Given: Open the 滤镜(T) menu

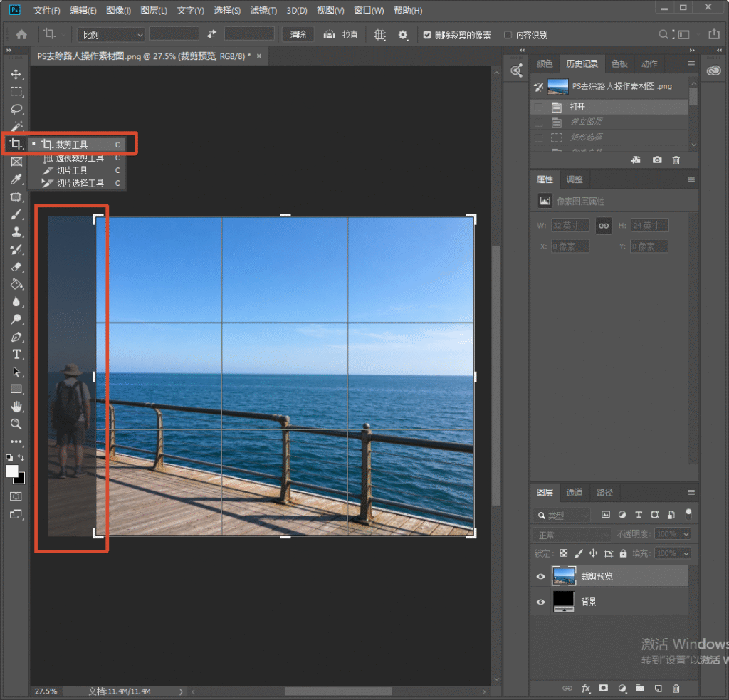Looking at the screenshot, I should coord(263,10).
